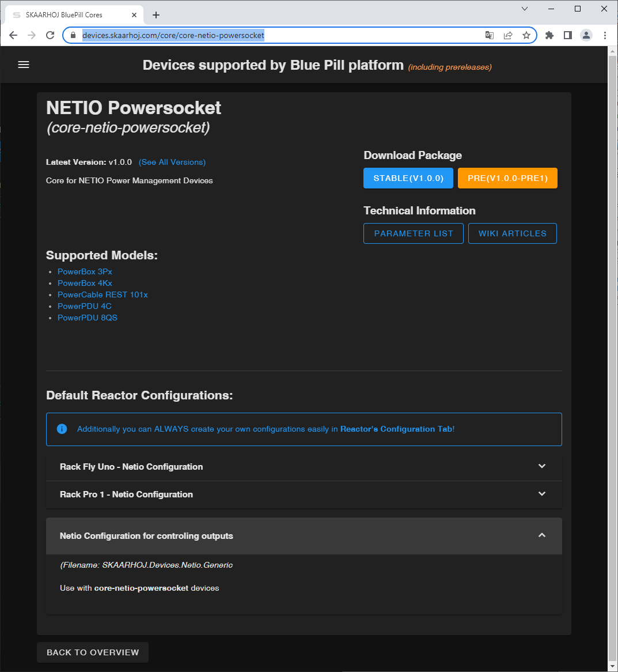
Task: View site security lock information
Action: pyautogui.click(x=73, y=35)
